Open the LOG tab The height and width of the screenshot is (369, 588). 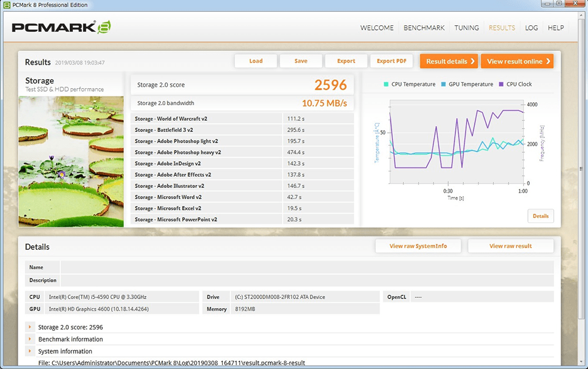[x=532, y=28]
